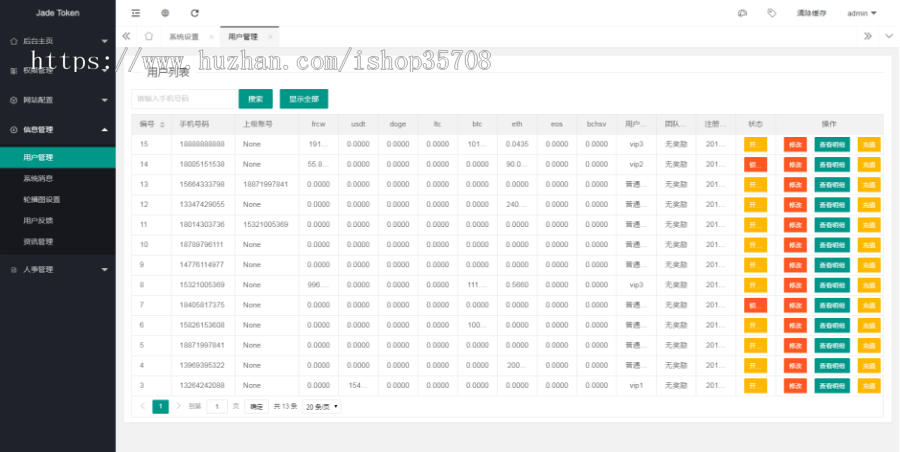Toggle status button for user 3
Viewport: 900px width, 452px height.
(x=755, y=385)
